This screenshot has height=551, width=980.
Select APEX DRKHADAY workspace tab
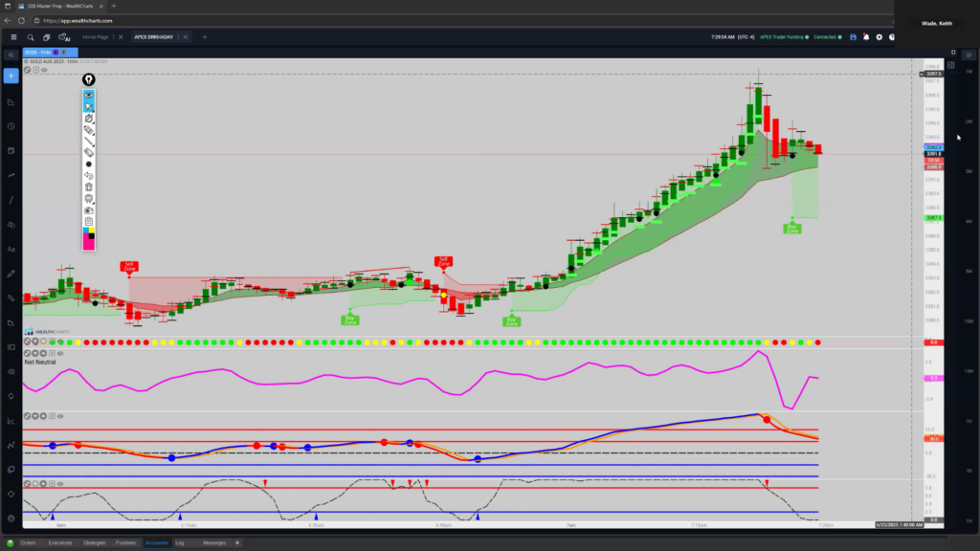[x=154, y=37]
